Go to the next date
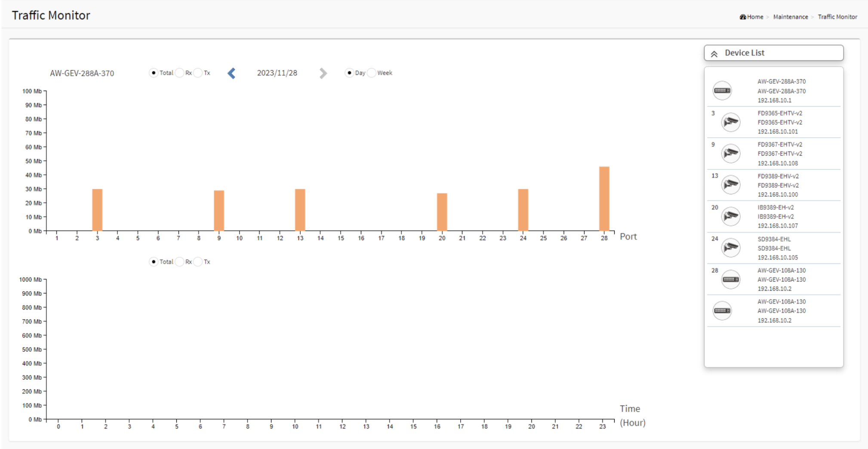Viewport: 868px width, 449px height. (x=323, y=73)
